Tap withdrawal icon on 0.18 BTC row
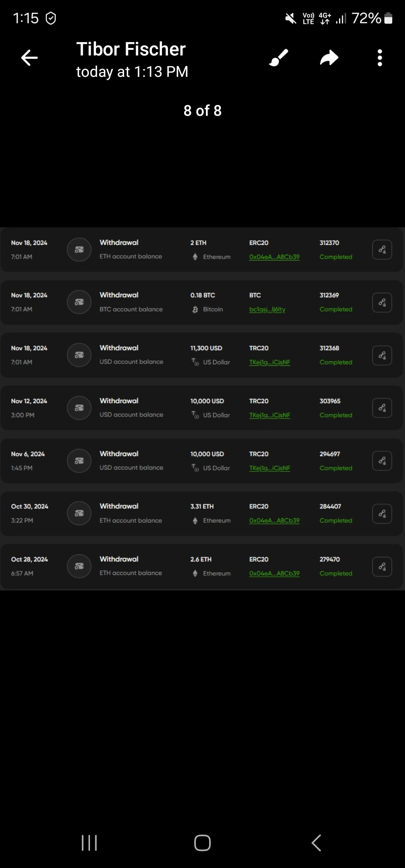This screenshot has width=405, height=868. [79, 302]
